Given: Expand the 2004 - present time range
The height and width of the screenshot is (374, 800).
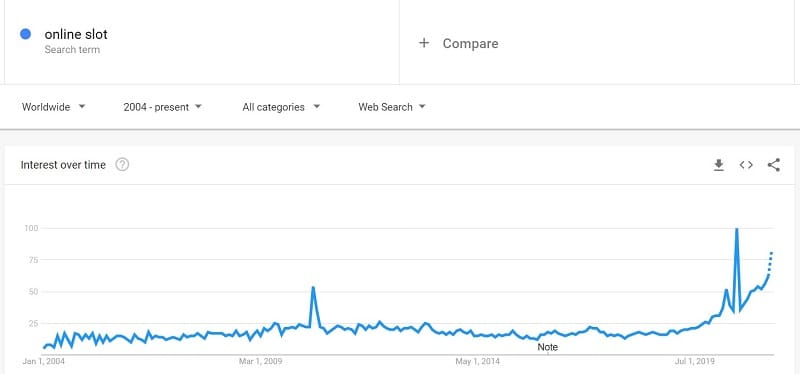Looking at the screenshot, I should pyautogui.click(x=163, y=107).
